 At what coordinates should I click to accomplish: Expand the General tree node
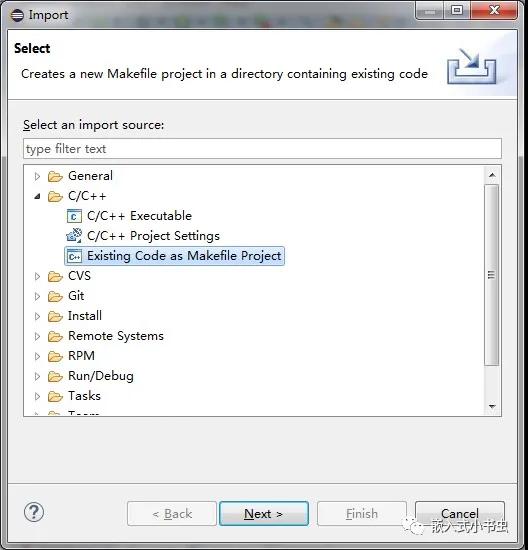(37, 176)
